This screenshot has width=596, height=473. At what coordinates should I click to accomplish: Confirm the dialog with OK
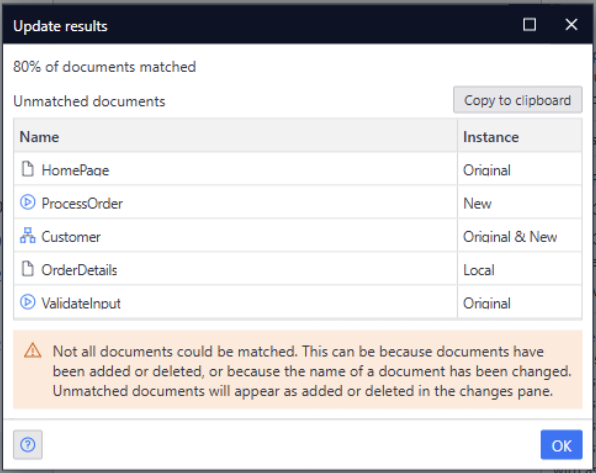(x=561, y=444)
